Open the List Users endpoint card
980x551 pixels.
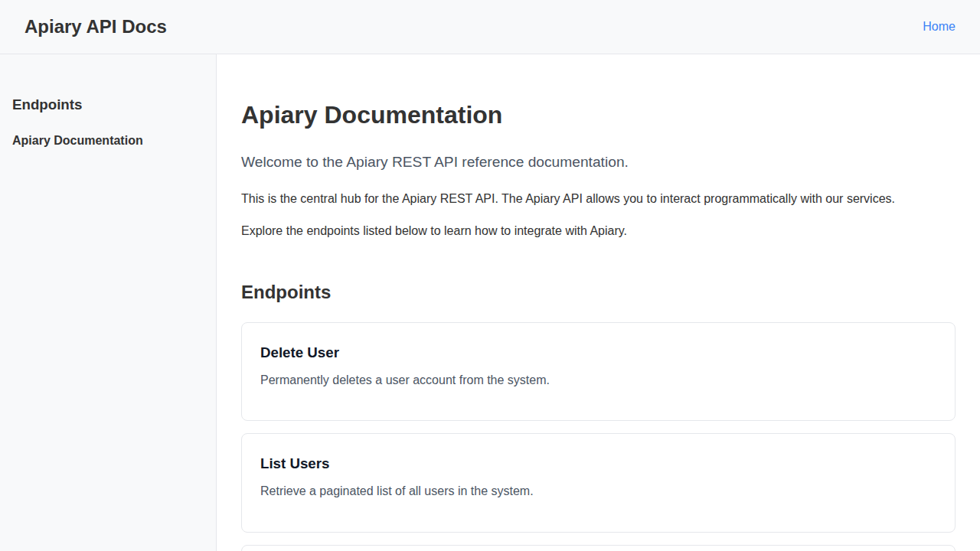coord(597,482)
